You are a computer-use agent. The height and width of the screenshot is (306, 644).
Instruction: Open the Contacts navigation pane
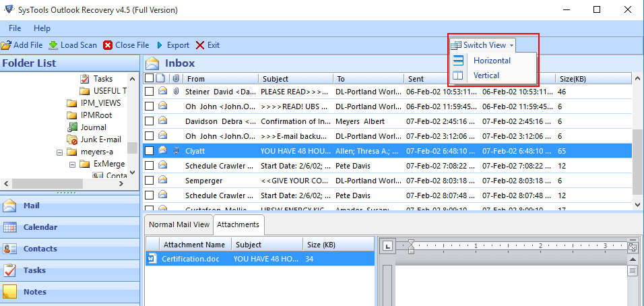tap(40, 249)
